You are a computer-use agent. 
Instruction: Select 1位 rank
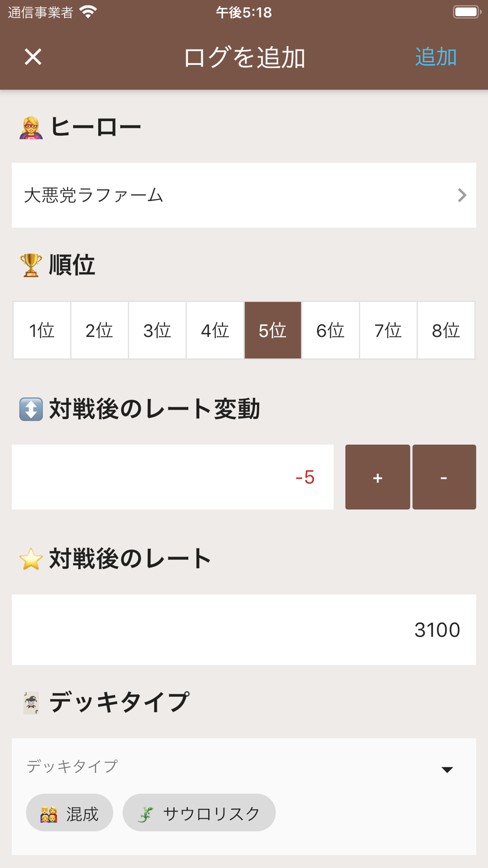pos(42,331)
